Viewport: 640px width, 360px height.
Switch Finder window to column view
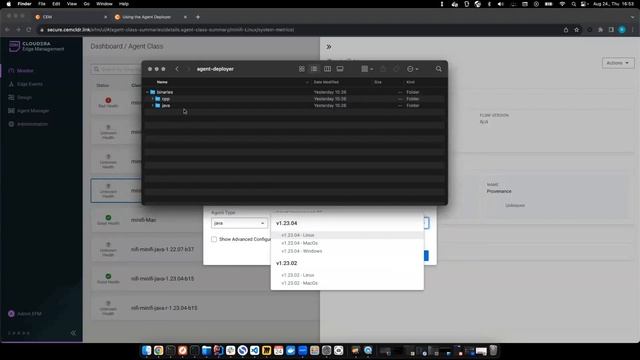327,69
